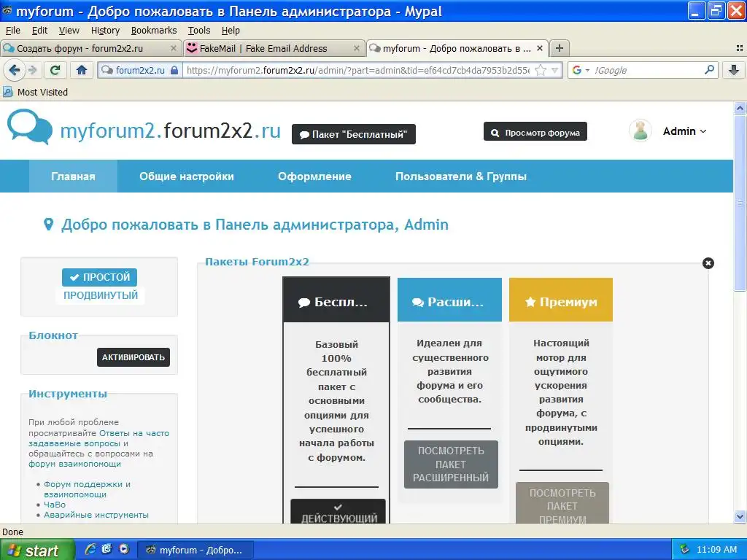This screenshot has height=560, width=747.
Task: Open a new tab with the plus button
Action: pyautogui.click(x=560, y=48)
